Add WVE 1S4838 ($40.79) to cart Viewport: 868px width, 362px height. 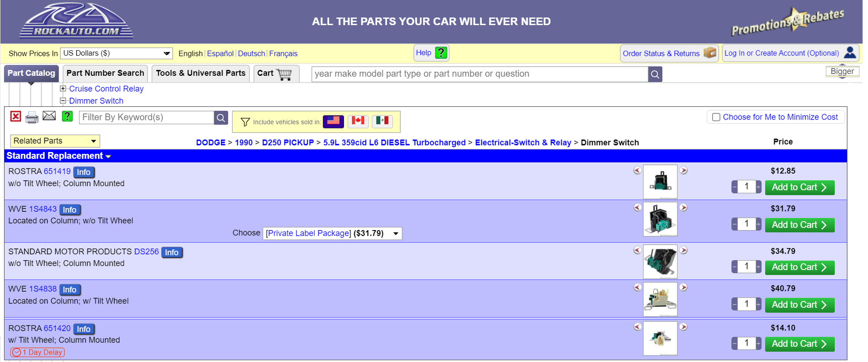click(799, 305)
